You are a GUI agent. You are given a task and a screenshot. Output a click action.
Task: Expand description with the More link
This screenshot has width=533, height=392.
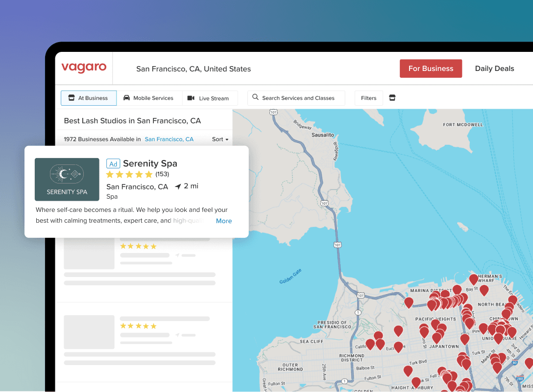coord(224,221)
